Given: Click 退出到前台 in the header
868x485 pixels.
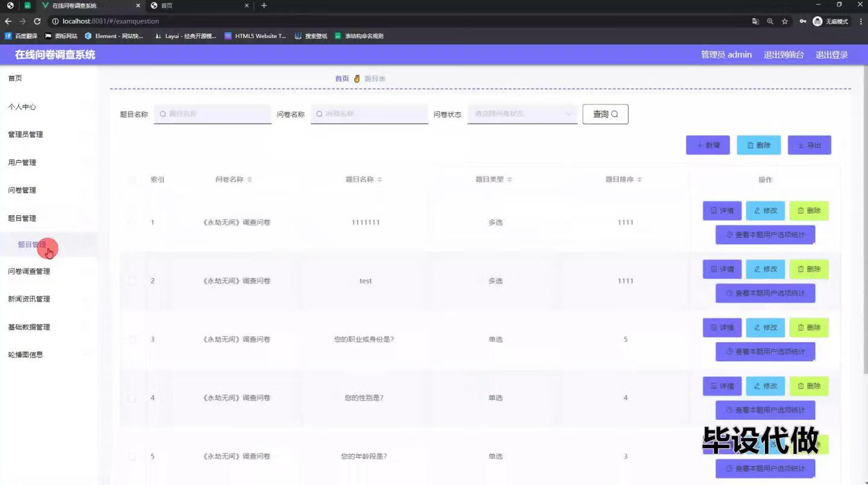Looking at the screenshot, I should [784, 55].
